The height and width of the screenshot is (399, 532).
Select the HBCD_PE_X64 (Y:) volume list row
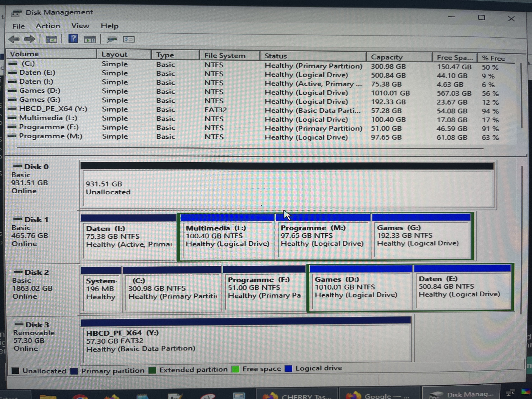pos(53,109)
